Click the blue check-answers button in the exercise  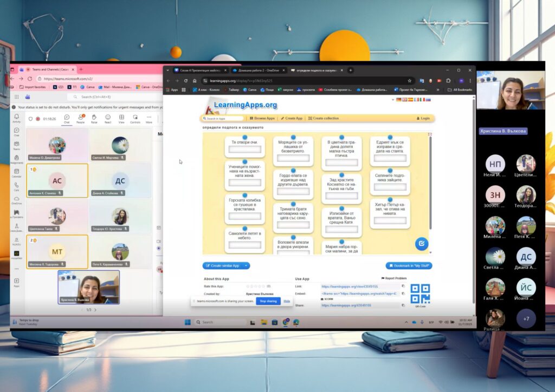coord(421,244)
